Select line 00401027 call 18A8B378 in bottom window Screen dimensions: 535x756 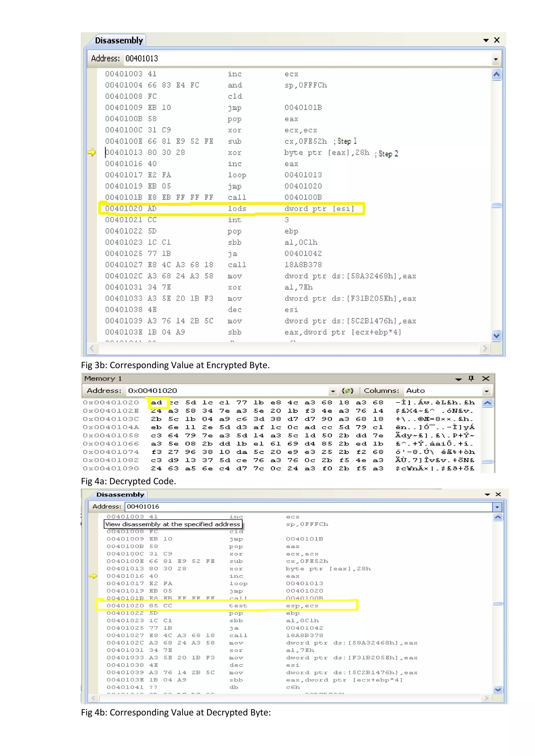pos(215,635)
